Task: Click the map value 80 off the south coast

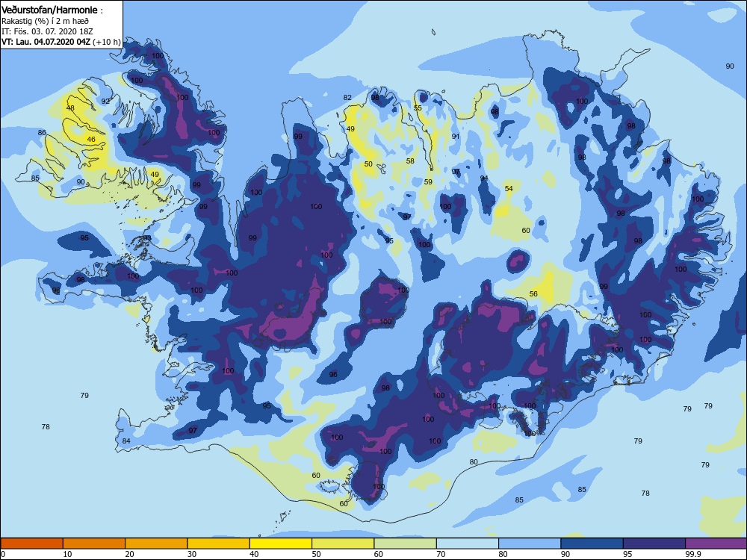Action: click(x=473, y=462)
